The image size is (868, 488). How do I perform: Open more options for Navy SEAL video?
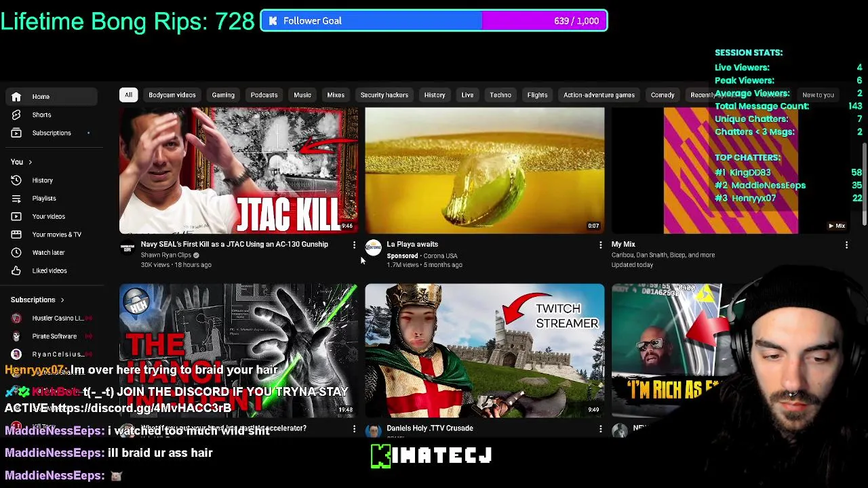(354, 245)
